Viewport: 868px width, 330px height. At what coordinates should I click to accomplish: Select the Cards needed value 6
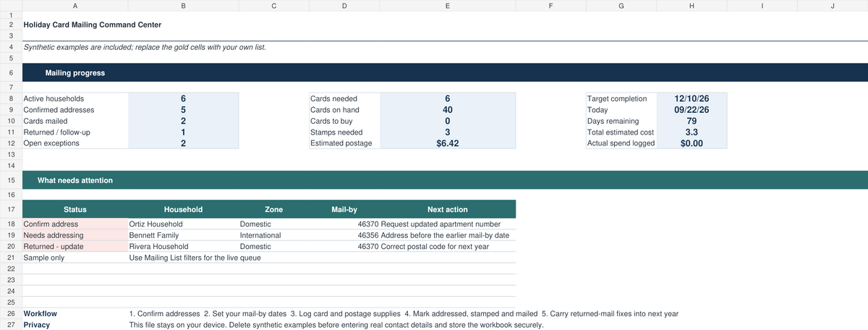click(447, 98)
